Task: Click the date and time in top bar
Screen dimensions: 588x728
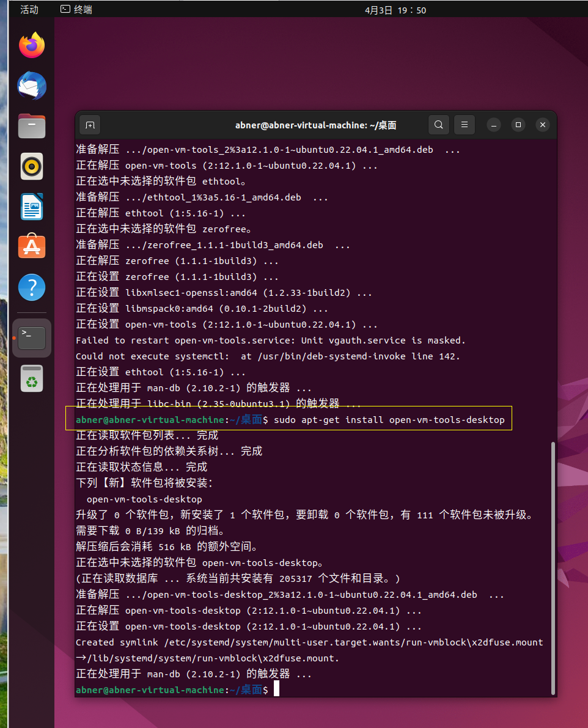Action: [395, 9]
